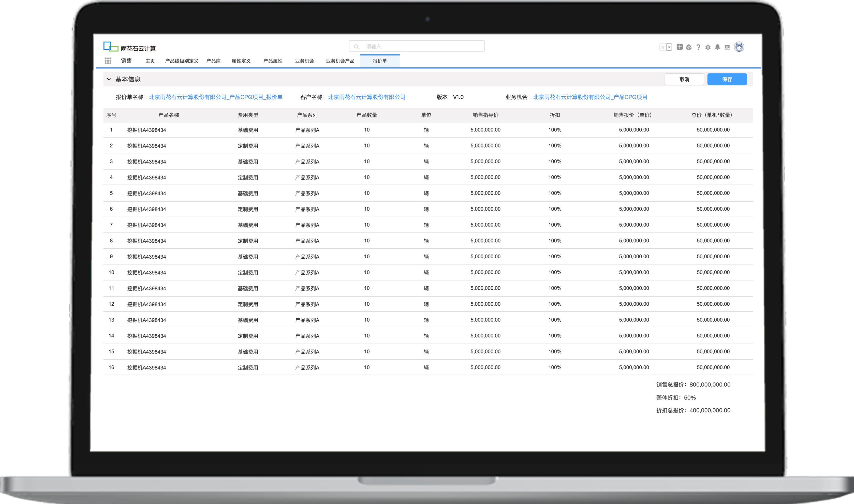Open the 报价单名称 link value
Image resolution: width=854 pixels, height=504 pixels.
[216, 97]
